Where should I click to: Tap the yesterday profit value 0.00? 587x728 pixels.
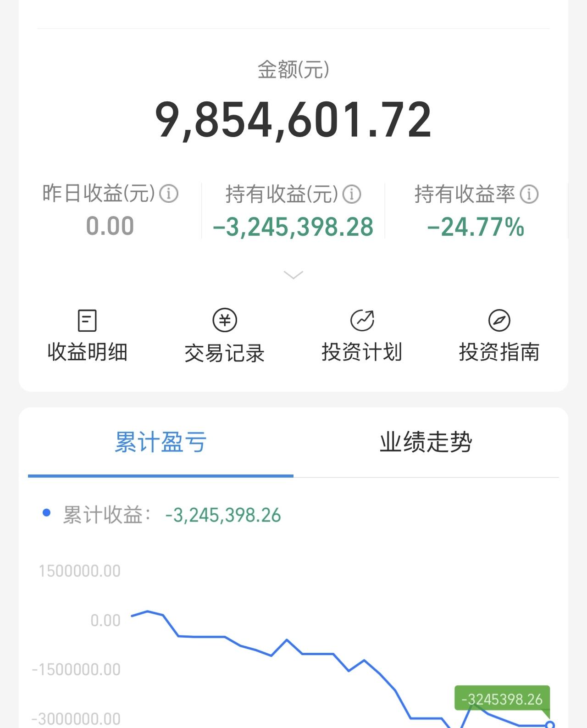110,226
